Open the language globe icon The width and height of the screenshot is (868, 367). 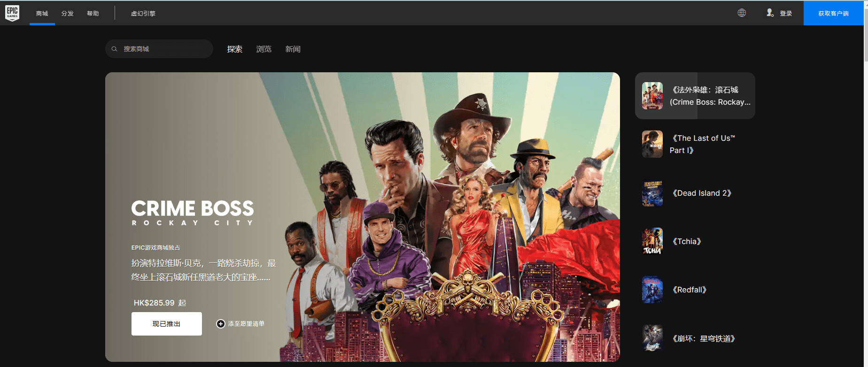coord(742,13)
